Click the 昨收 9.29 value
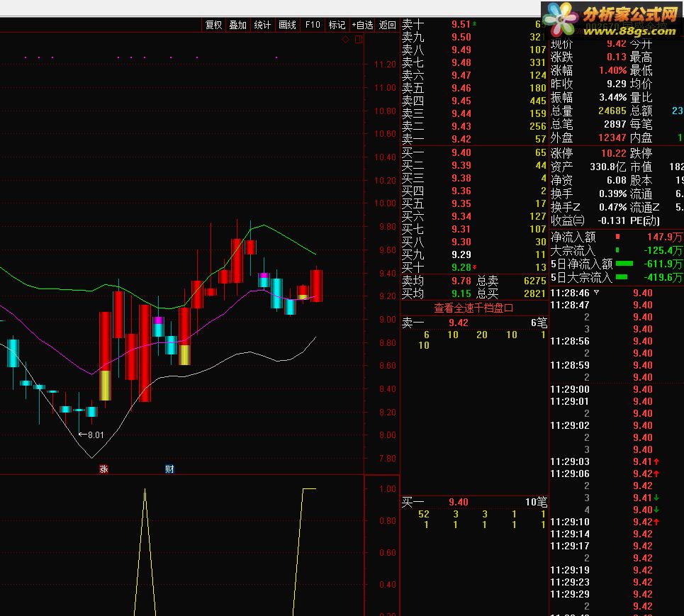Image resolution: width=684 pixels, height=616 pixels. pos(617,84)
